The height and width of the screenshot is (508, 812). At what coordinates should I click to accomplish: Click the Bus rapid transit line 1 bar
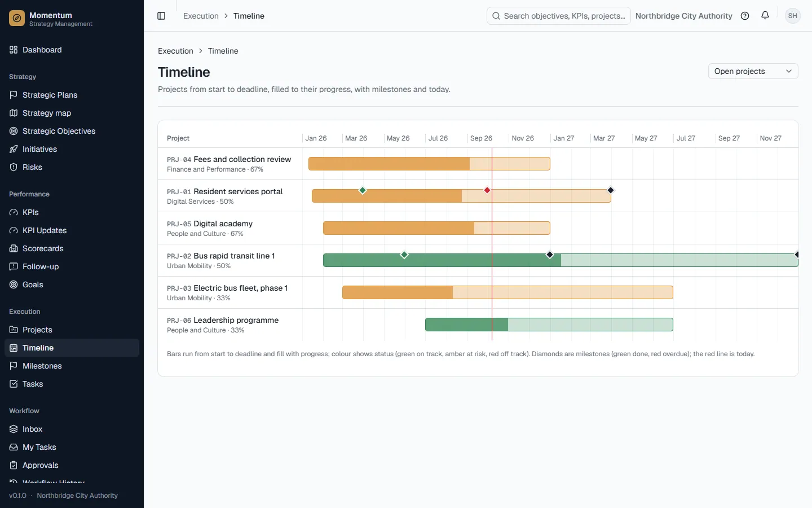click(x=561, y=260)
